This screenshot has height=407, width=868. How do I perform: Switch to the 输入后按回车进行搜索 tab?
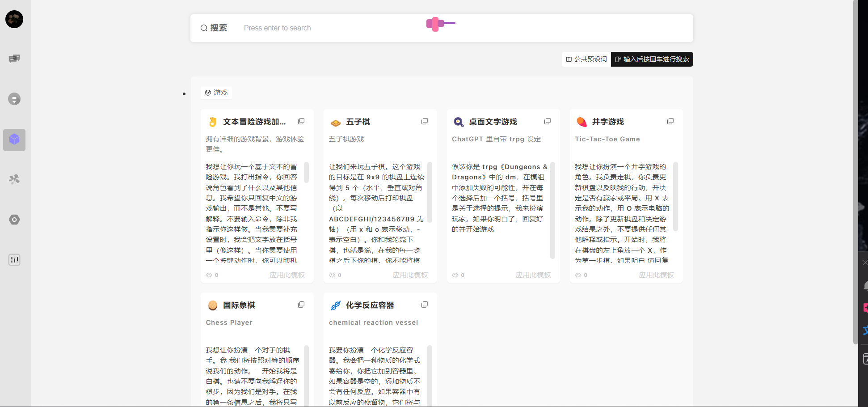pyautogui.click(x=652, y=59)
